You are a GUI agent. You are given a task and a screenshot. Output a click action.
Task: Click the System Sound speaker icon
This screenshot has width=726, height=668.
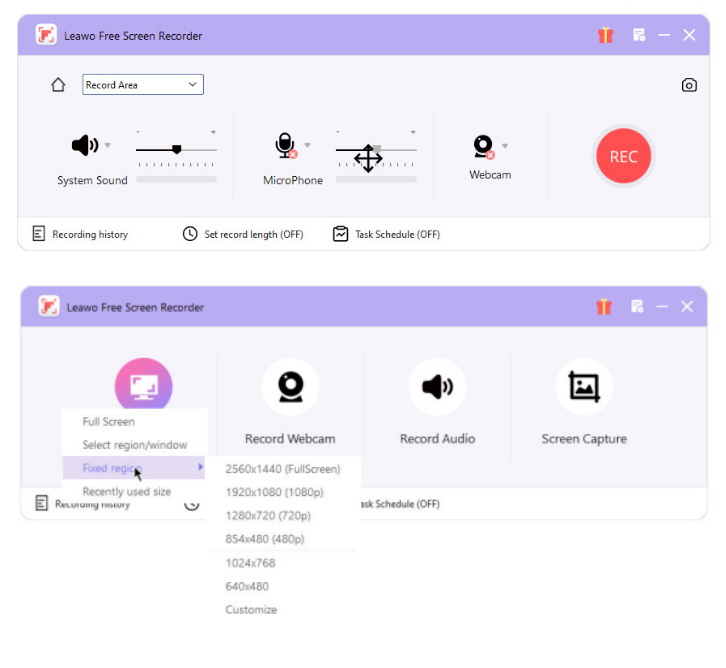tap(85, 145)
